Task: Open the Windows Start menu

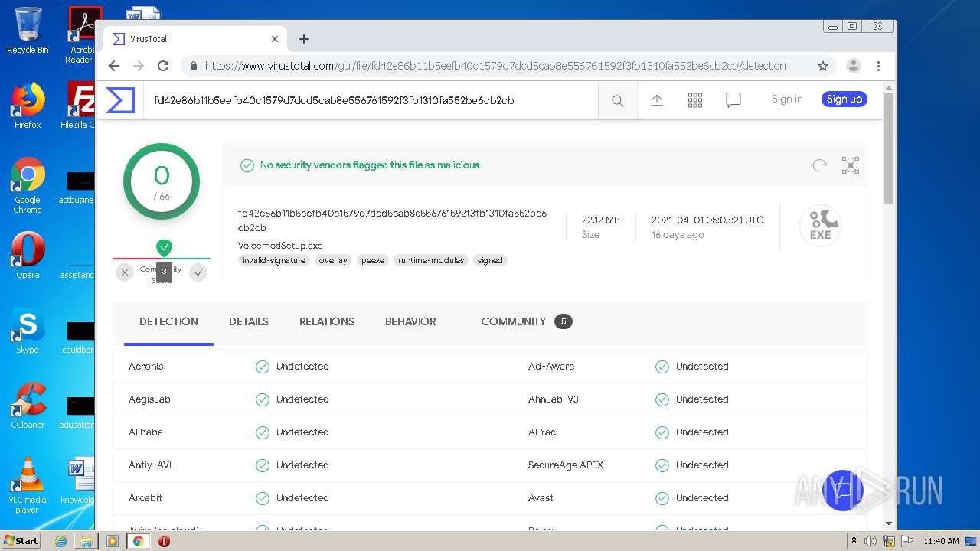Action: (21, 541)
